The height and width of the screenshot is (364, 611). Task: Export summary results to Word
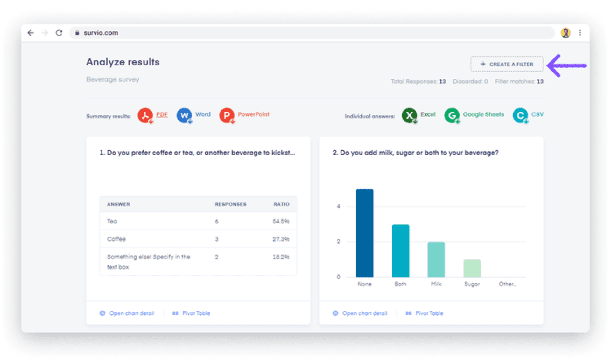193,115
